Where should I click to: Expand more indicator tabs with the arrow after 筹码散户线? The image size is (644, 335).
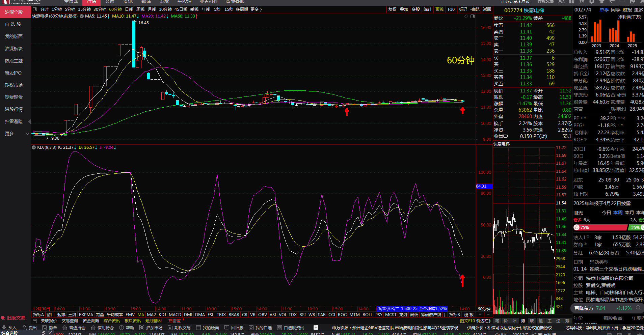coord(445,314)
